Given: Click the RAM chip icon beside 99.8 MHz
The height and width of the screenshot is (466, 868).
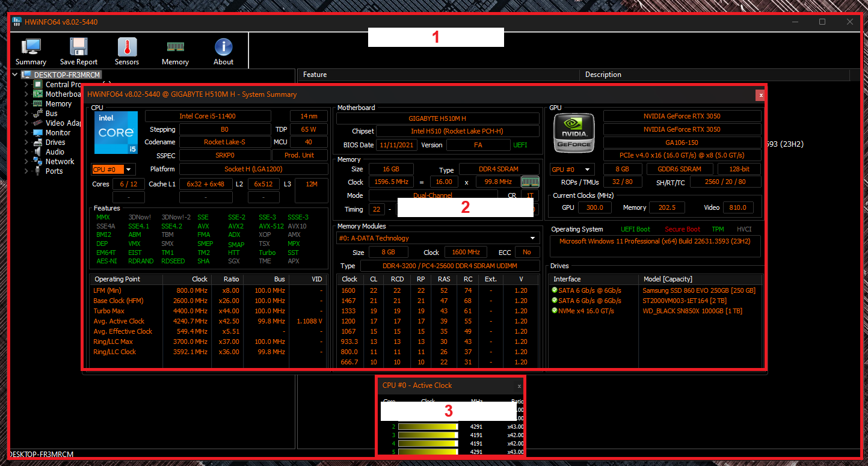Looking at the screenshot, I should 530,182.
